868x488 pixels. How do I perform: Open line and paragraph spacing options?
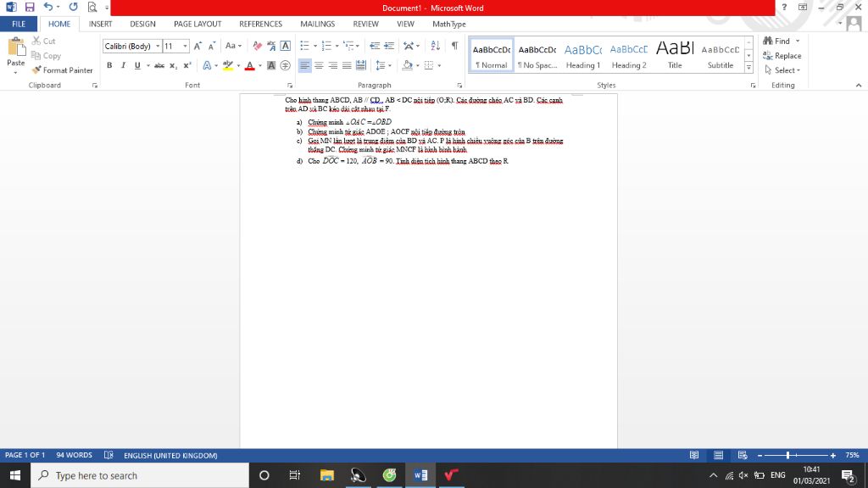(x=383, y=65)
